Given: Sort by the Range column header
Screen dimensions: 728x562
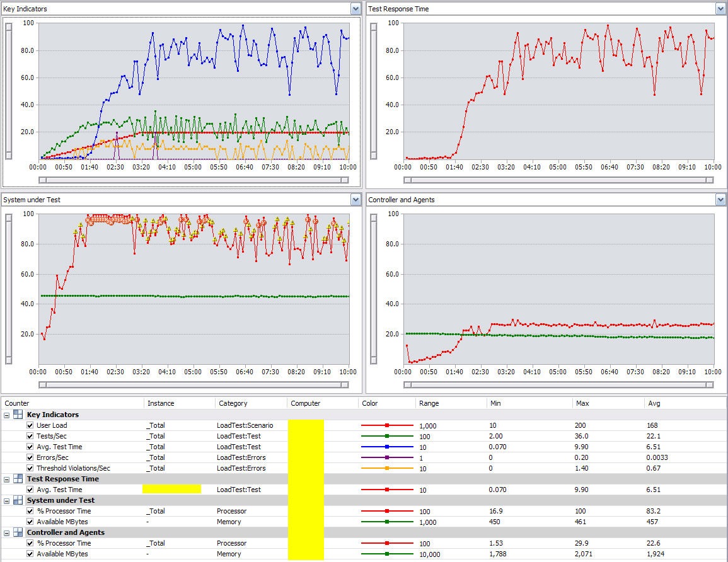Looking at the screenshot, I should (451, 403).
